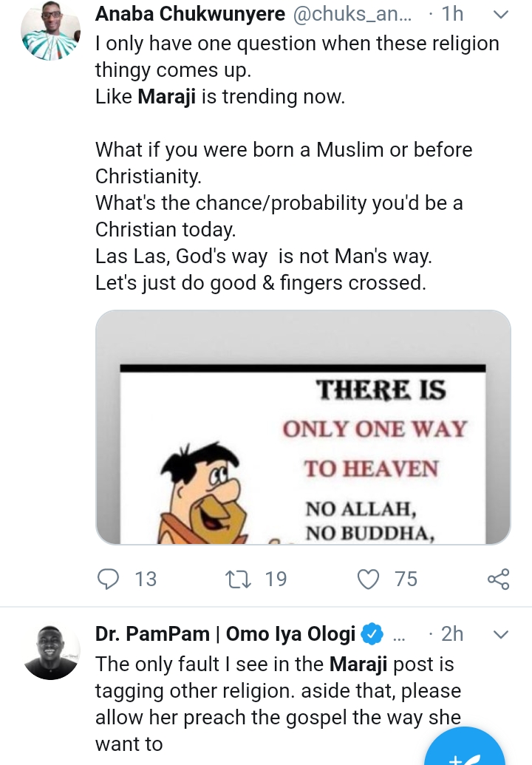The width and height of the screenshot is (532, 765).
Task: Open Dr. PamPam's profile picture
Action: (50, 650)
